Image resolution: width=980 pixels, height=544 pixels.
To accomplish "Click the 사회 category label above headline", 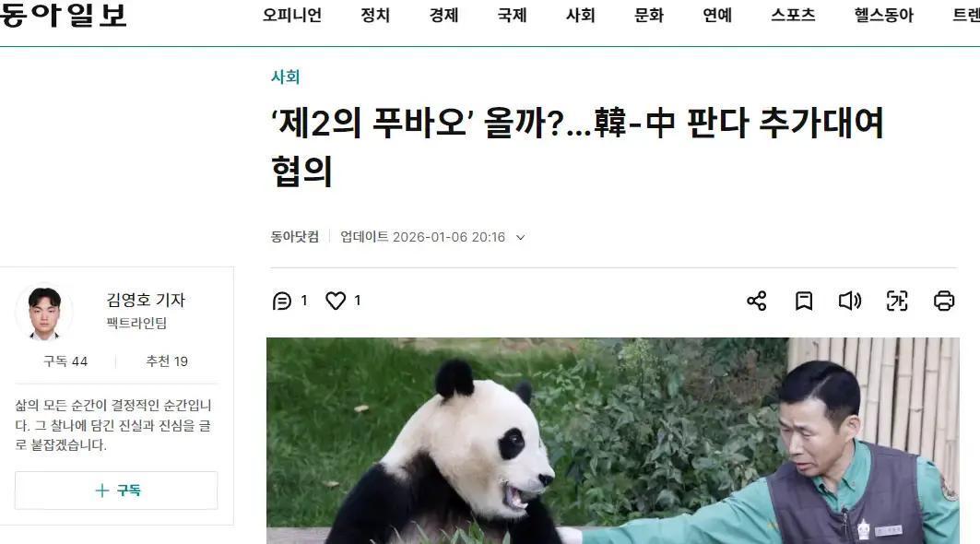I will click(285, 77).
